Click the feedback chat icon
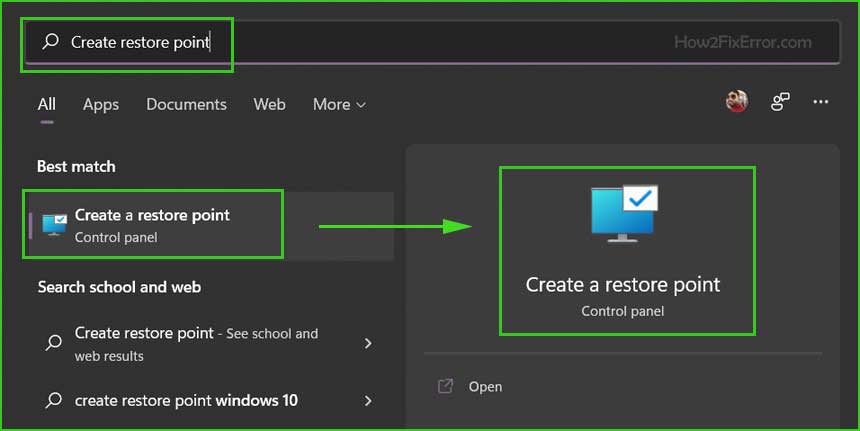Viewport: 860px width, 431px height. pyautogui.click(x=780, y=102)
